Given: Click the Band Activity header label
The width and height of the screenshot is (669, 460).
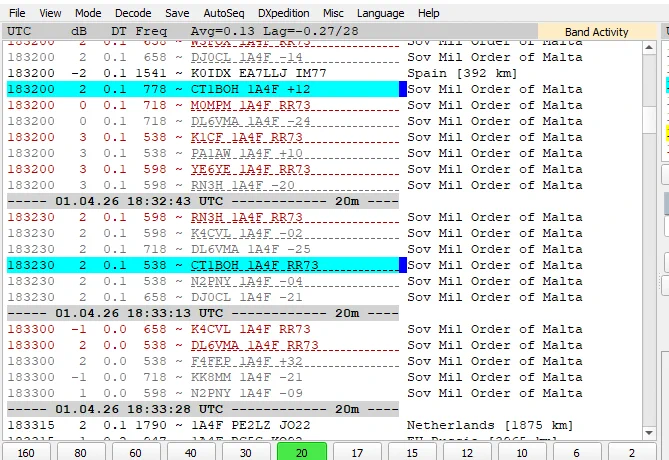Looking at the screenshot, I should [x=596, y=32].
